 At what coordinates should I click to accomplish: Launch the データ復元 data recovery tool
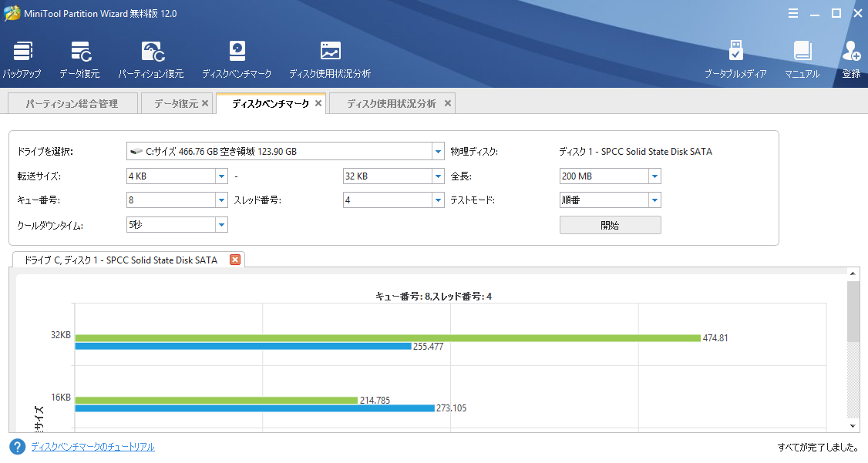pyautogui.click(x=79, y=59)
